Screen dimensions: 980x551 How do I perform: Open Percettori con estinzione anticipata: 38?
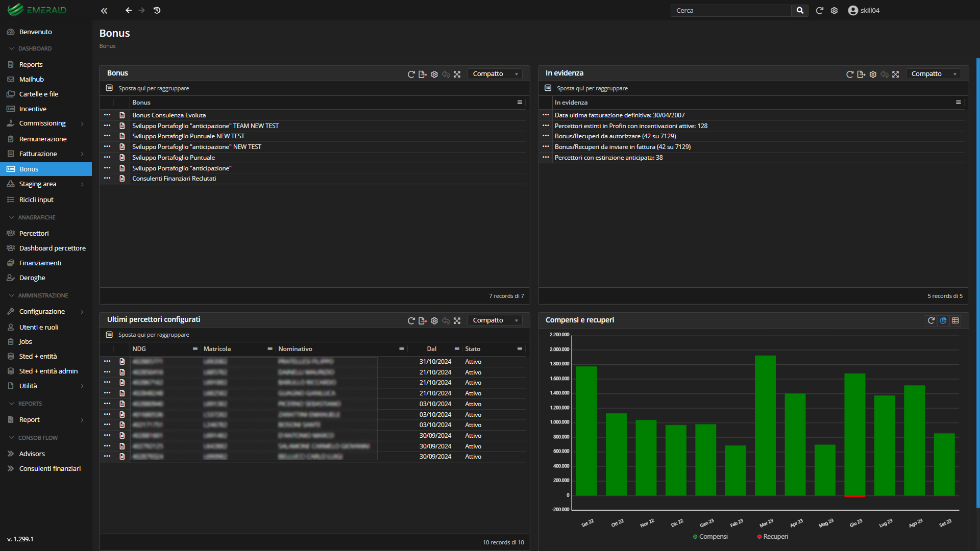point(608,158)
